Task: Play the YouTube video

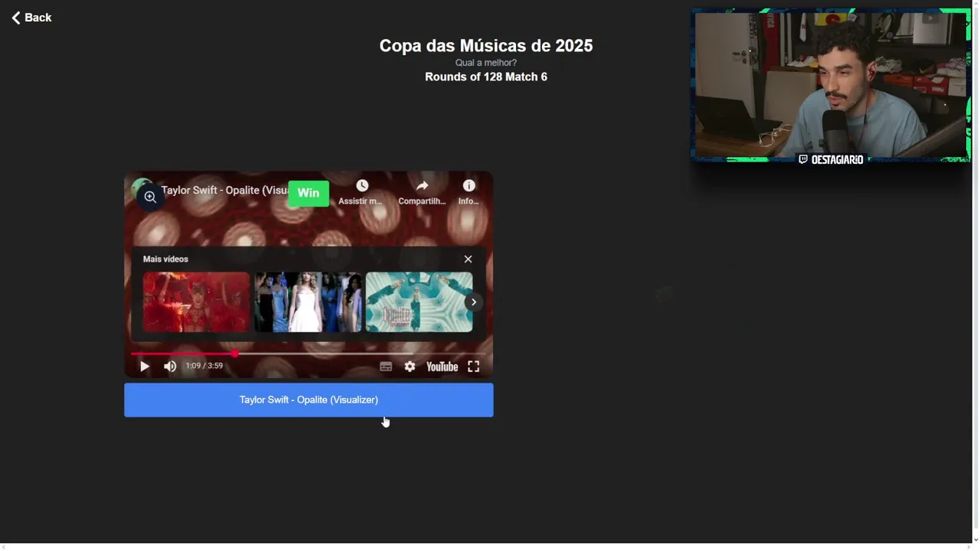Action: coord(144,367)
